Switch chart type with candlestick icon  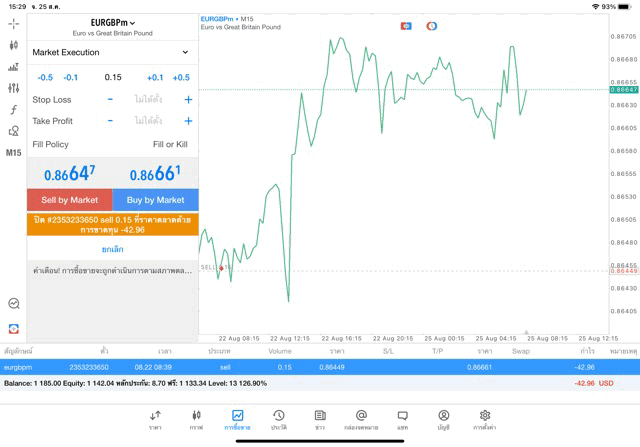pos(13,45)
